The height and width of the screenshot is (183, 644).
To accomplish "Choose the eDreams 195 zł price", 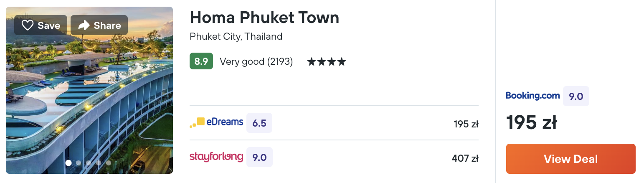I will pyautogui.click(x=466, y=124).
